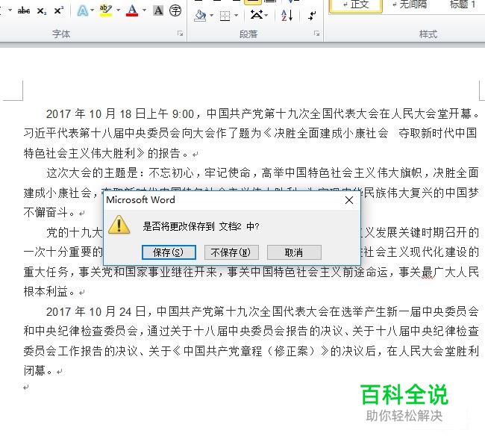
Task: Click the text '委员会工作报告的决议'
Action: click(81, 351)
